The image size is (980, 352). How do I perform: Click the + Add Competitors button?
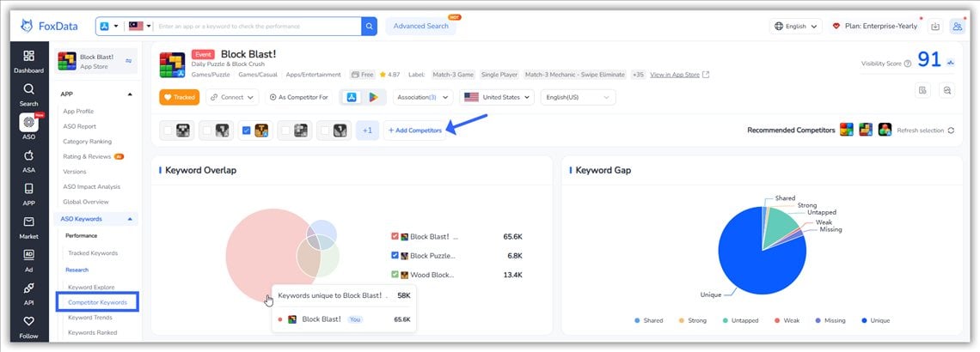(x=415, y=130)
